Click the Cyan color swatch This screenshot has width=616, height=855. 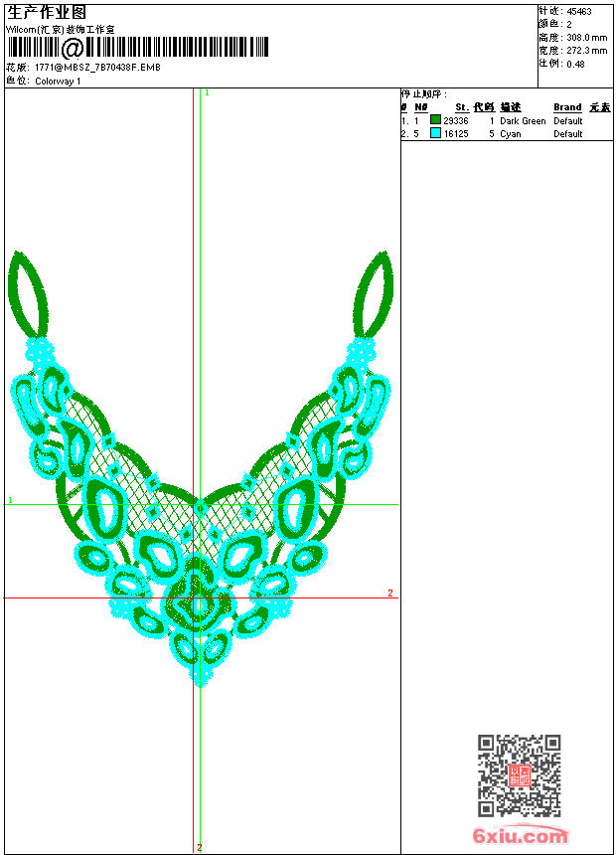(435, 133)
